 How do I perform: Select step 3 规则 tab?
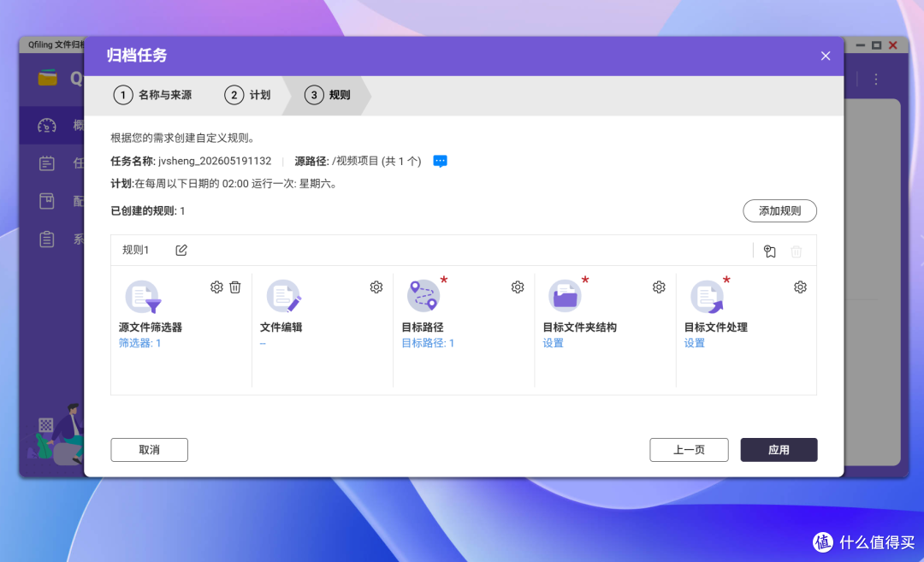click(328, 95)
